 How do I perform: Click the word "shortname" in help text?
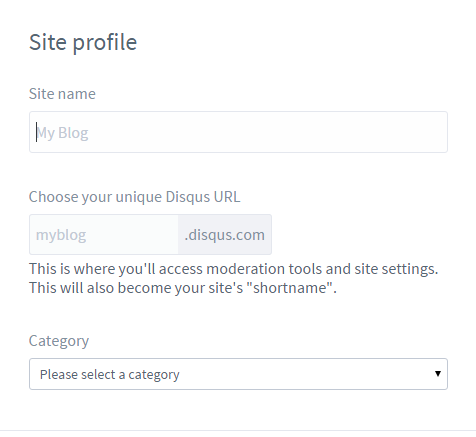(289, 288)
